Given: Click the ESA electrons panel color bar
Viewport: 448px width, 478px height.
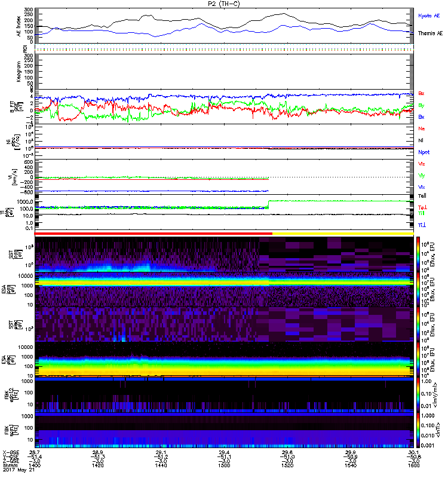Looking at the screenshot, I should [418, 360].
